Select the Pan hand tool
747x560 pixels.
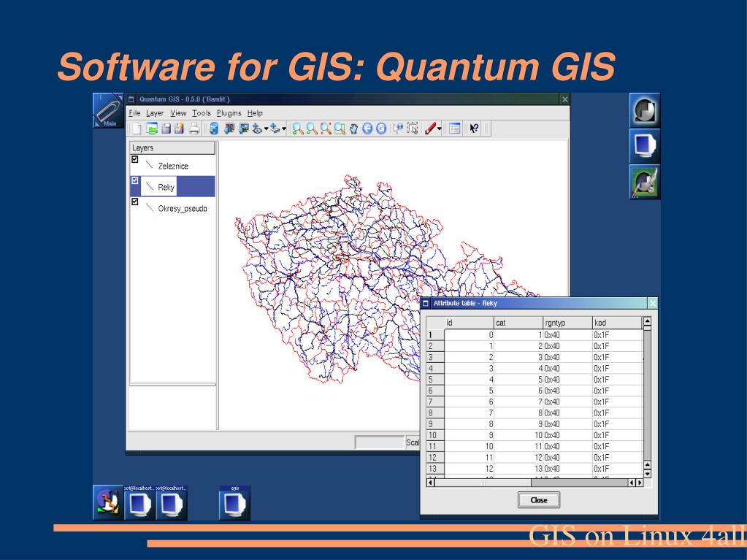coord(353,129)
